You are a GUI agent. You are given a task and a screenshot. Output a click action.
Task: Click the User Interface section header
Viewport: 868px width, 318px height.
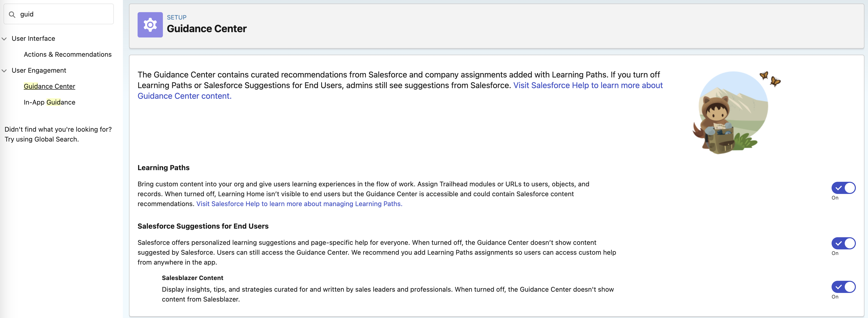33,38
